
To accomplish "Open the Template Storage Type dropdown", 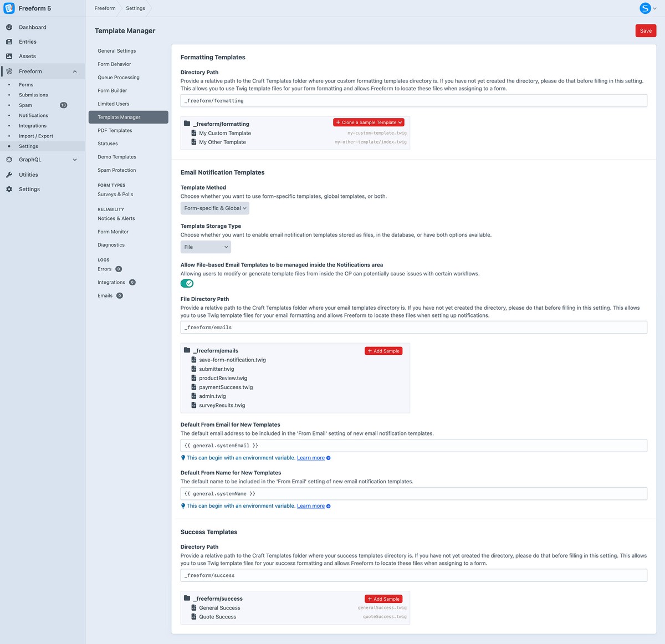I will coord(205,247).
